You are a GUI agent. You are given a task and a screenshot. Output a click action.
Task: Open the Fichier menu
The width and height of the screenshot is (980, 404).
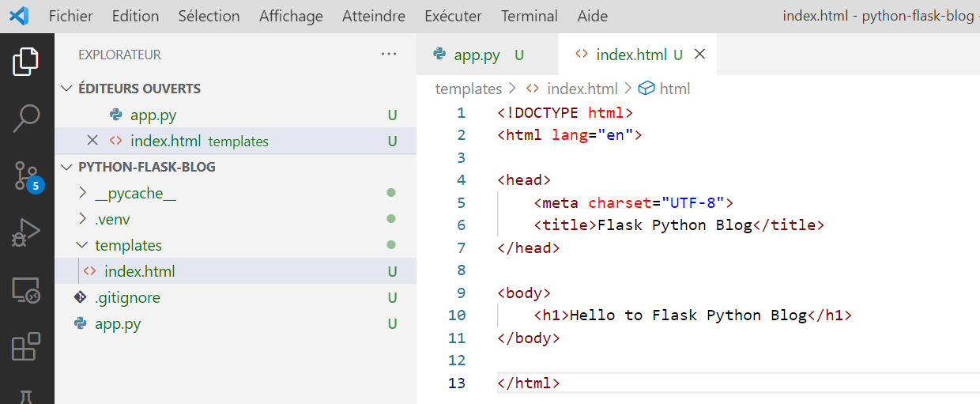(70, 16)
